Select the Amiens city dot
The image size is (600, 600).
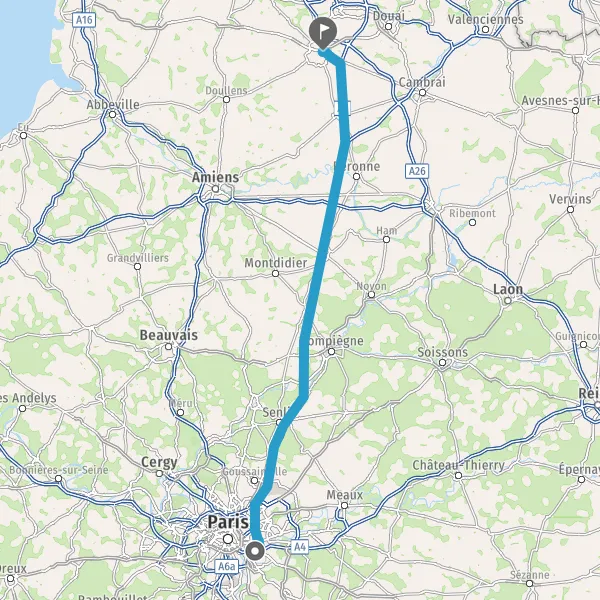tap(215, 189)
